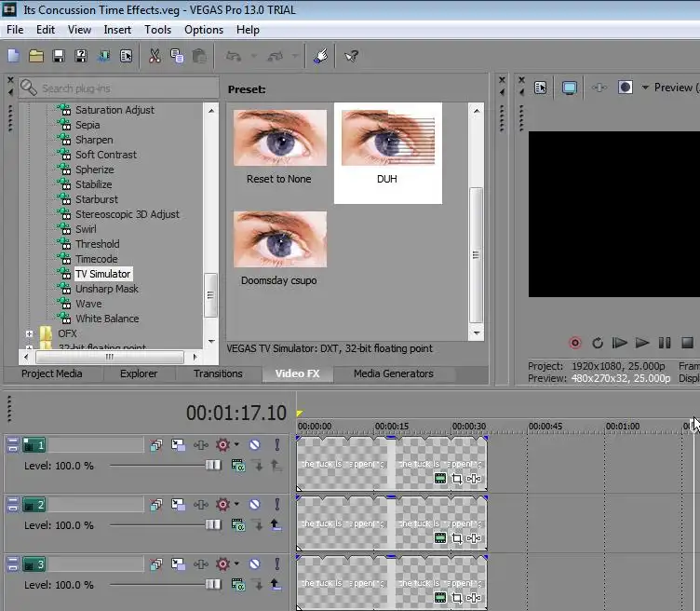Pause playback in the preview panel
700x611 pixels.
665,343
